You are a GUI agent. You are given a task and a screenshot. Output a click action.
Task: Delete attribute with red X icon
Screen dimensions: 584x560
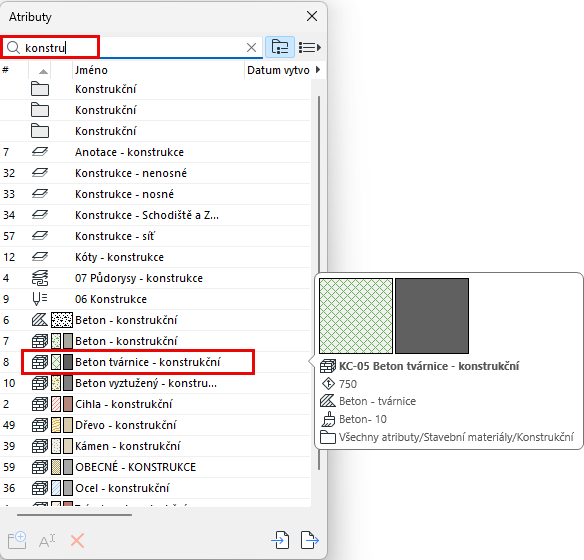click(77, 541)
